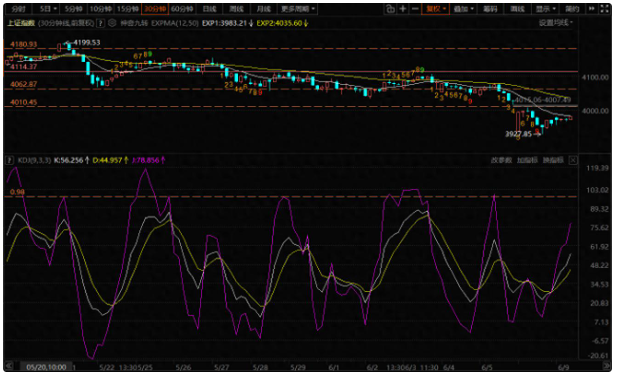Image resolution: width=618 pixels, height=379 pixels.
Task: Zoom in with the plus icon
Action: (403, 9)
